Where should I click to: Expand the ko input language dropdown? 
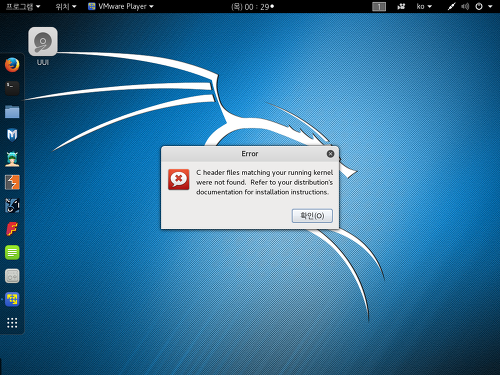(x=424, y=6)
